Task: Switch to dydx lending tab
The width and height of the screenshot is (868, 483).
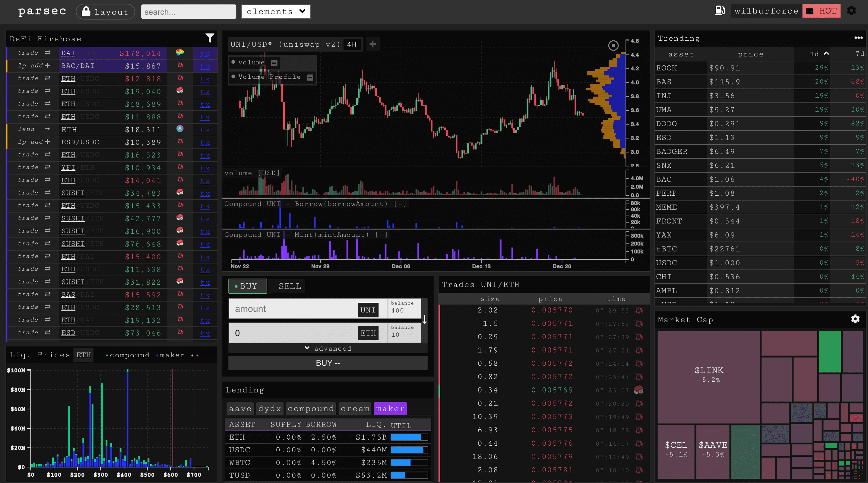Action: point(270,409)
